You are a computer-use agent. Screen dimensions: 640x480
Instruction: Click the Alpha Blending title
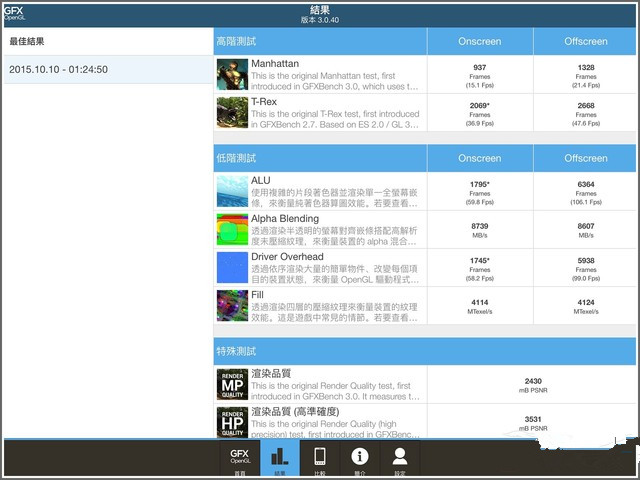[x=285, y=219]
